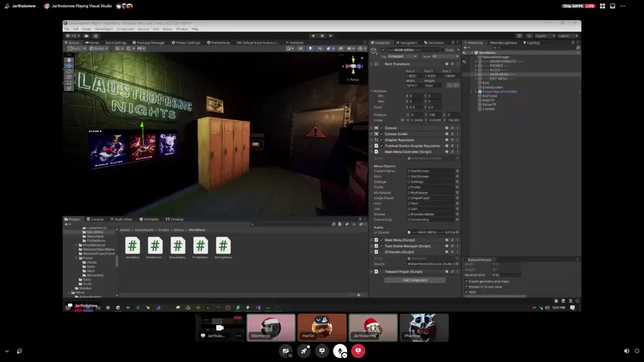Click the Hierarchy add plus button

(465, 48)
